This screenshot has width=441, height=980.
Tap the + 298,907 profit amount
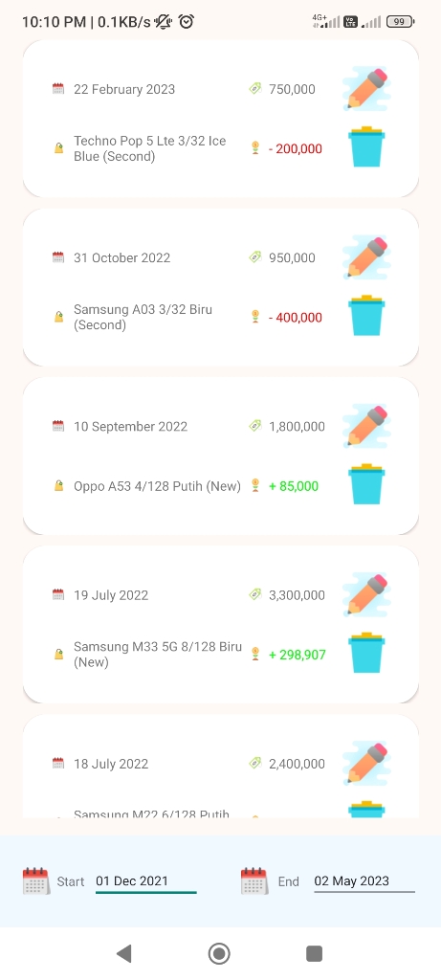click(x=298, y=655)
